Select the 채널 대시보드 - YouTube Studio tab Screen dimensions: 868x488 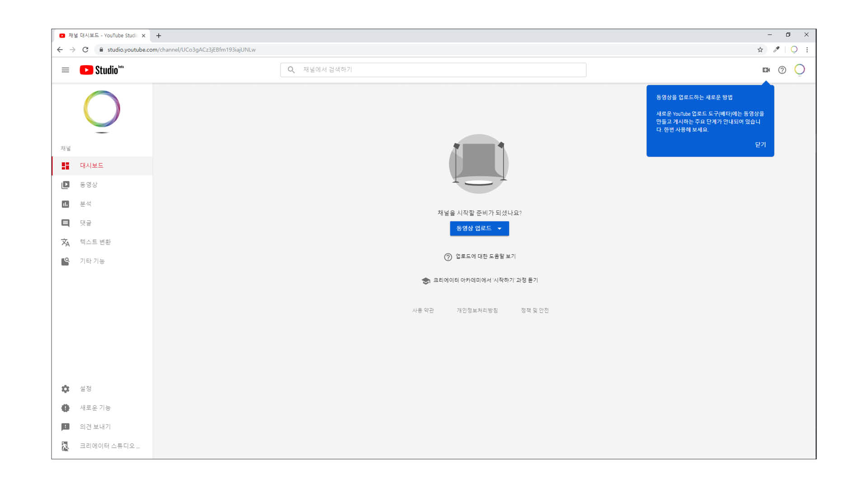(x=101, y=35)
